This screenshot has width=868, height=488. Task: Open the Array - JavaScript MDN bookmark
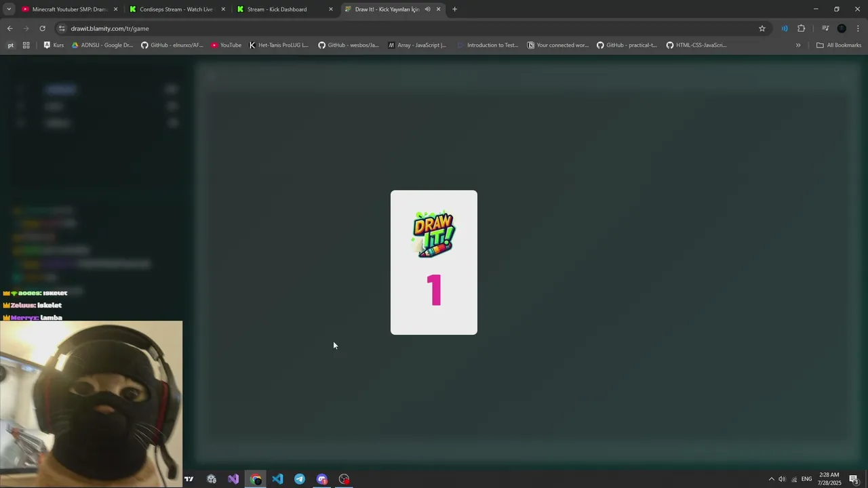point(416,45)
